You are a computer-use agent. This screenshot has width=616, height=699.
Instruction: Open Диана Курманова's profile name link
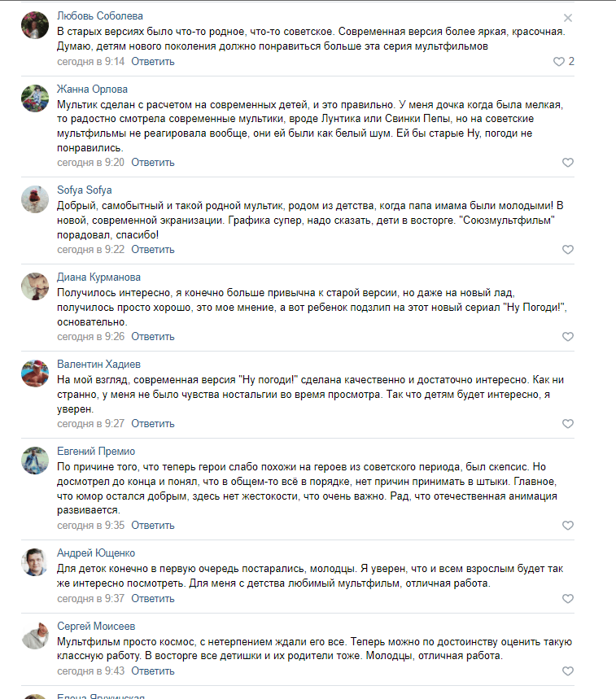coord(98,277)
